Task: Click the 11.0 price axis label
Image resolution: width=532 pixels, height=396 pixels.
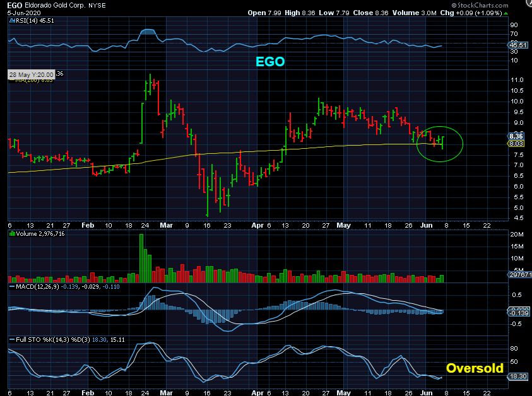Action: click(x=517, y=80)
